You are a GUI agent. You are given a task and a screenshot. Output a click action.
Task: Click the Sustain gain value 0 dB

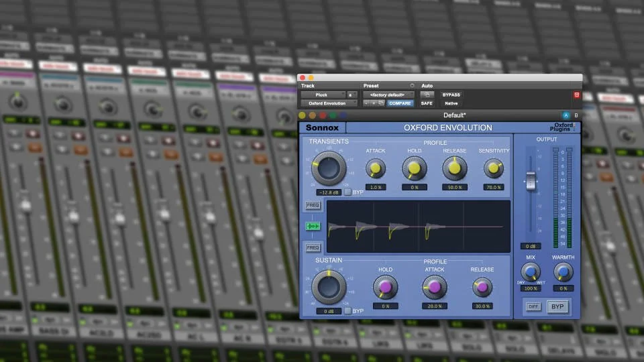tap(329, 311)
